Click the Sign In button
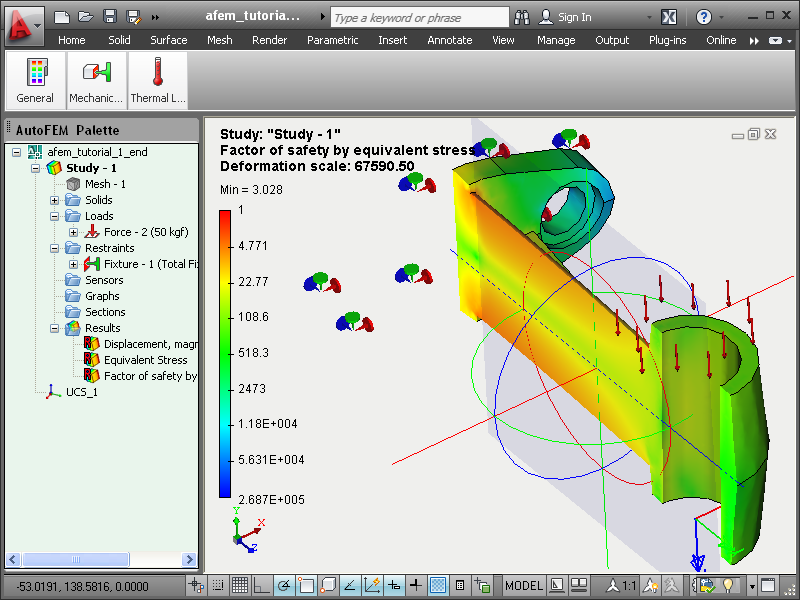This screenshot has height=600, width=800. (x=566, y=17)
